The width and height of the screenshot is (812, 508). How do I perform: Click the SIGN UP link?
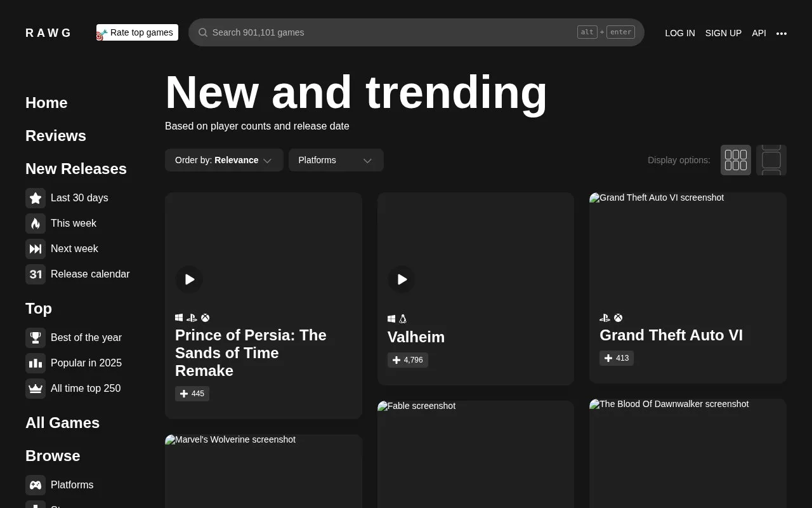723,33
